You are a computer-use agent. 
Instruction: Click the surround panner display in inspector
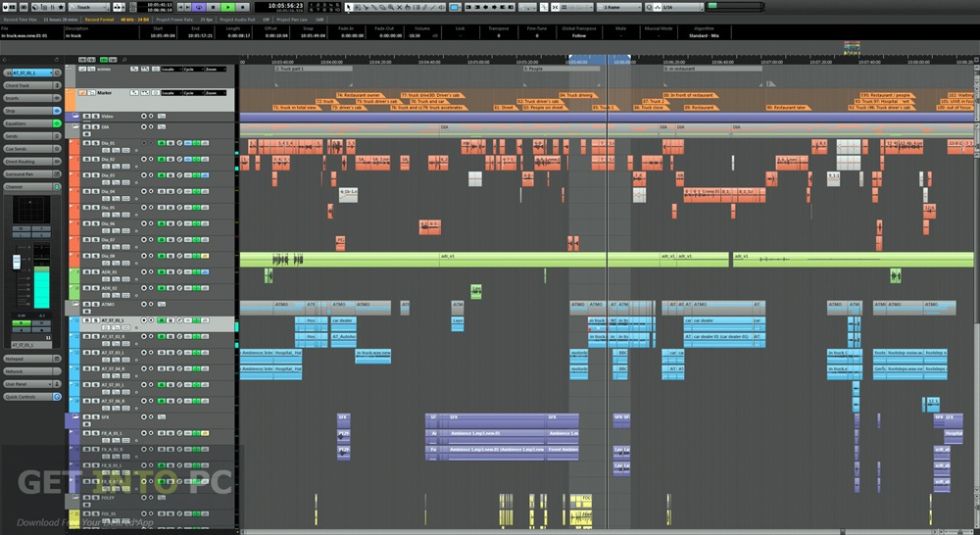[x=30, y=210]
